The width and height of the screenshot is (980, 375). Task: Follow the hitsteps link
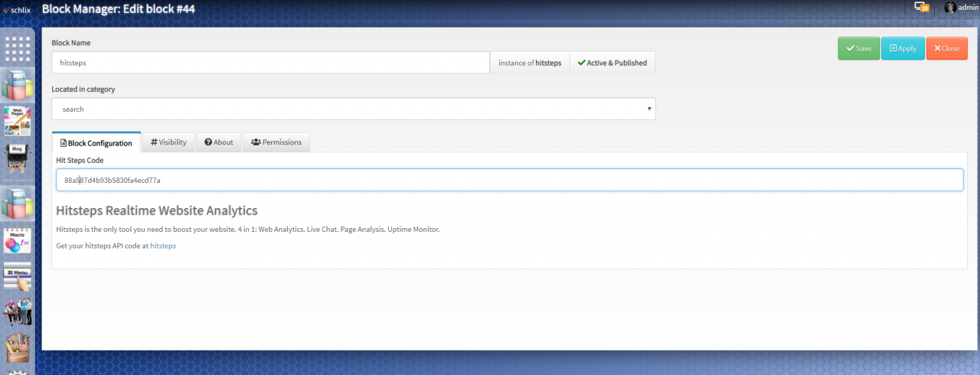coord(163,246)
